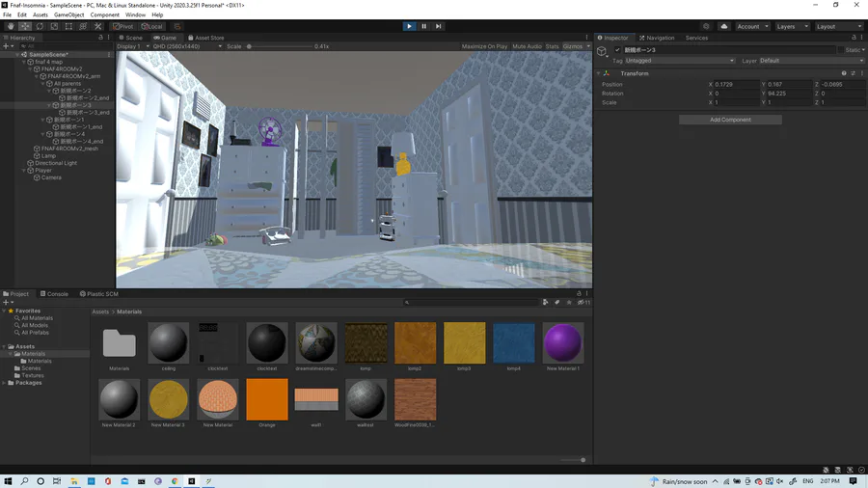Viewport: 868px width, 488px height.
Task: Select All Materials favorite
Action: 37,318
